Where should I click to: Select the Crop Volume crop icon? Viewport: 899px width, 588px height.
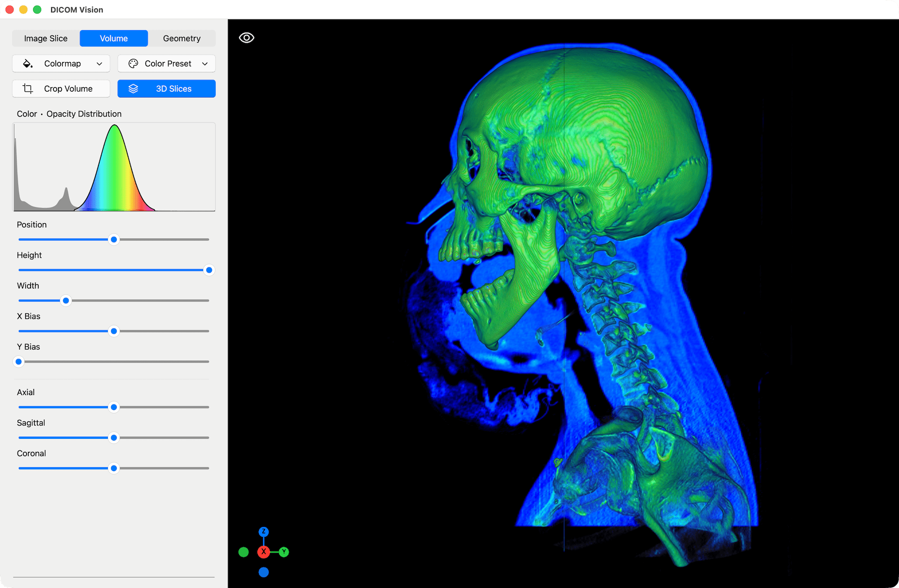coord(27,88)
